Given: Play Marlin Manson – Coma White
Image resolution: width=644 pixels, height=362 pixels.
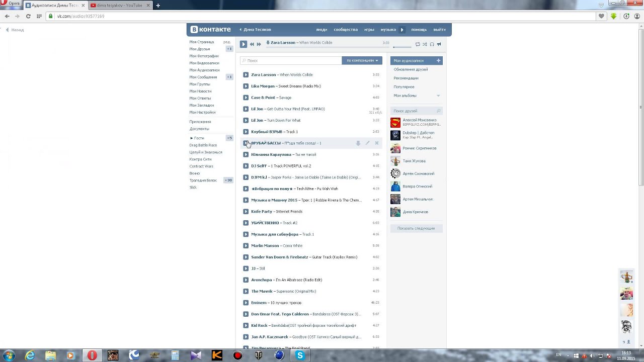Looking at the screenshot, I should click(x=246, y=245).
